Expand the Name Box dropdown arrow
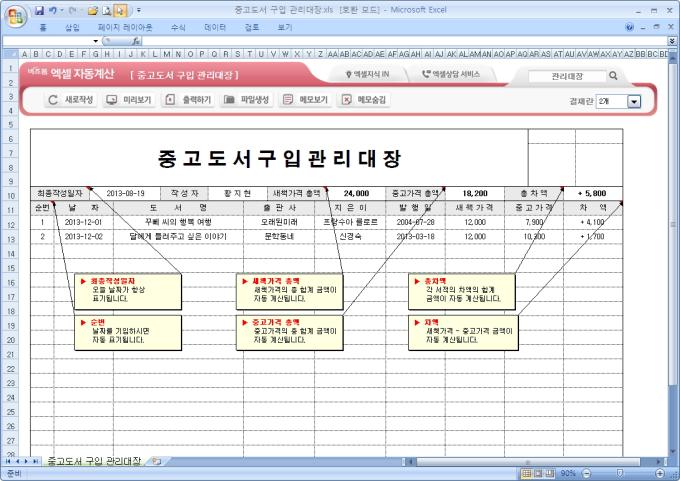The height and width of the screenshot is (481, 680). pyautogui.click(x=95, y=41)
